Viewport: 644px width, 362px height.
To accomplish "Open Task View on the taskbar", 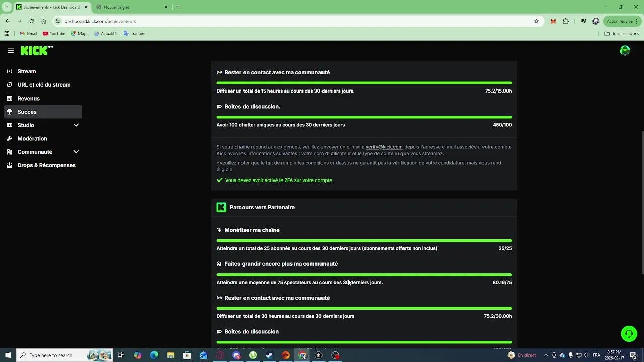I will point(121,355).
